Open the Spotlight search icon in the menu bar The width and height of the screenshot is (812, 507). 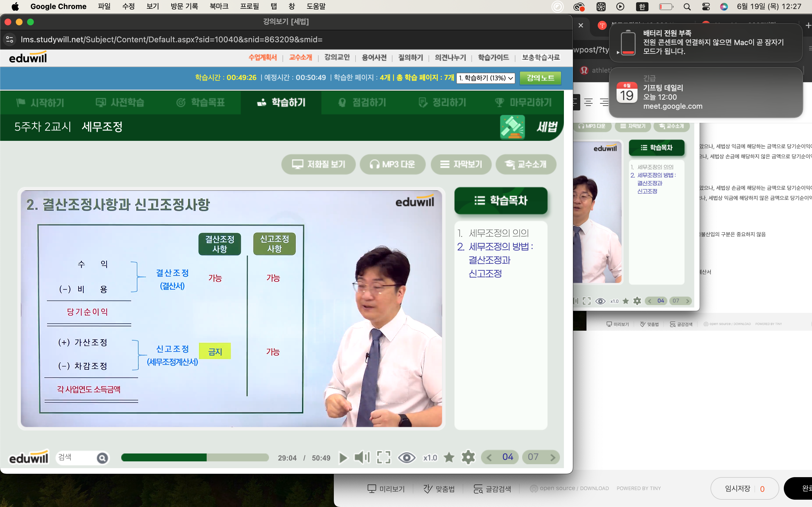coord(687,7)
